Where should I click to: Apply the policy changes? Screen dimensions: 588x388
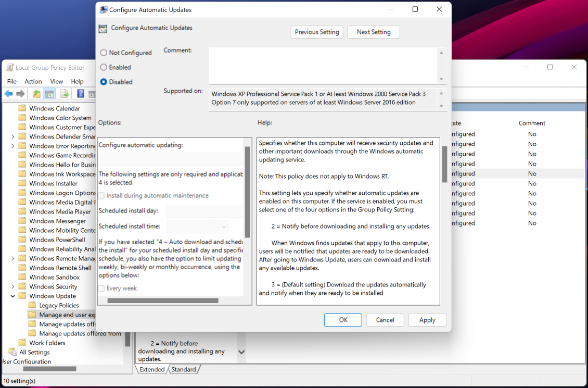427,320
